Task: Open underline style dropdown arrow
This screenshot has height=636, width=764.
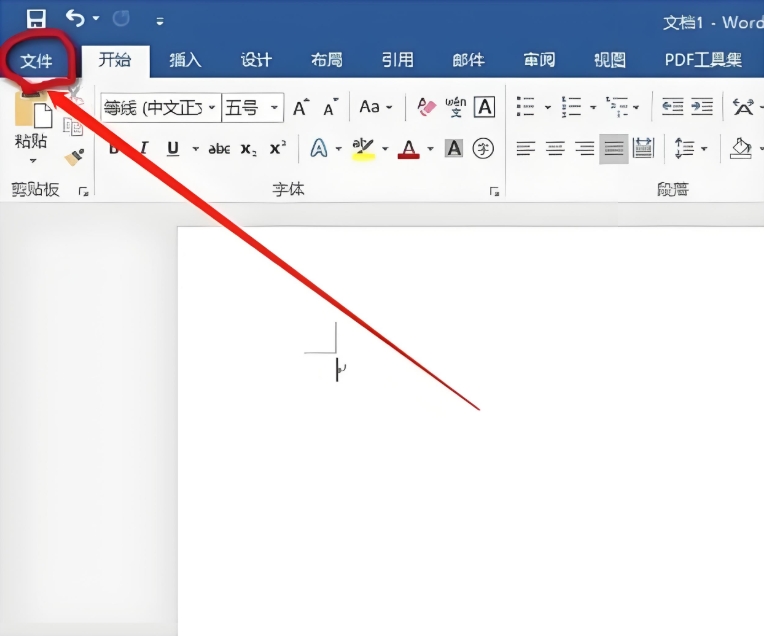Action: point(195,148)
